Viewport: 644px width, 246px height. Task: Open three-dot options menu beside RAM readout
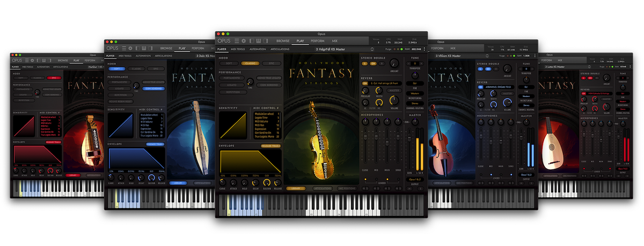point(425,49)
